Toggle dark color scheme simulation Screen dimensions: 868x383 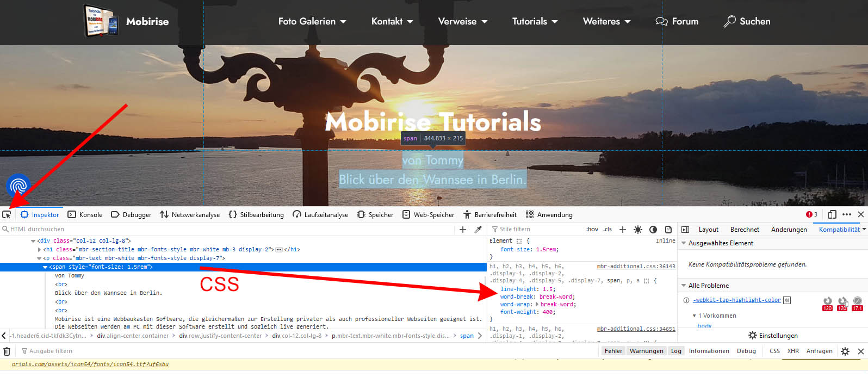tap(653, 230)
